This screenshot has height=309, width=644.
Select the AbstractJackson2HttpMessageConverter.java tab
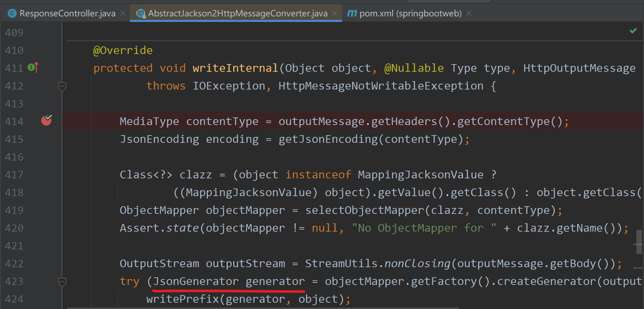click(x=237, y=14)
